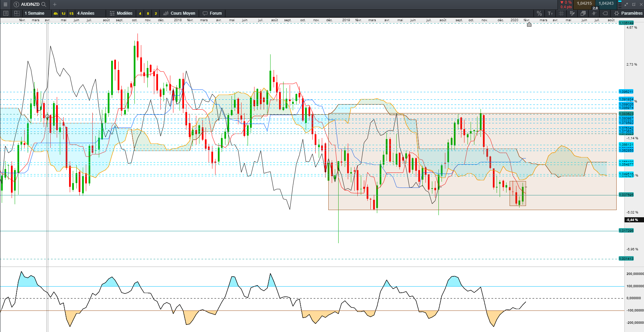Click the 1,135149 price level label
644x332 pixels.
[x=626, y=23]
